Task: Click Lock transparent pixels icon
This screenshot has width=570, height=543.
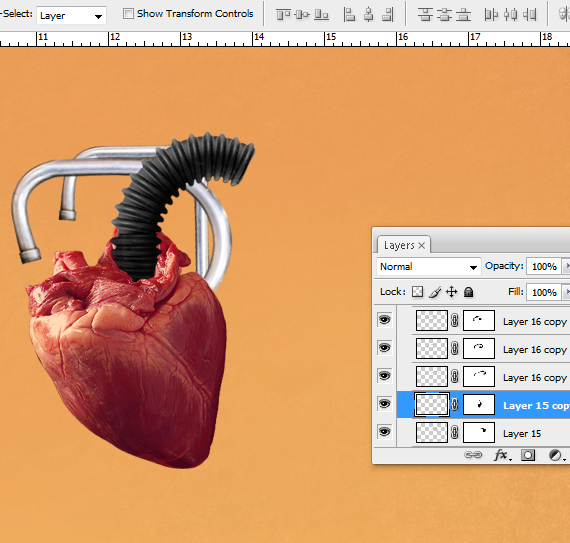Action: pos(417,292)
